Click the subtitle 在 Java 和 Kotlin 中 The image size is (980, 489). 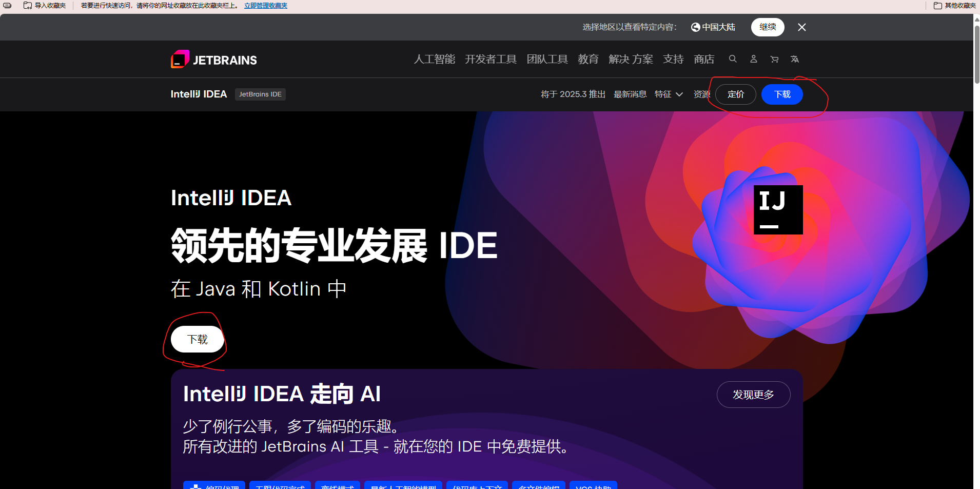pyautogui.click(x=259, y=289)
